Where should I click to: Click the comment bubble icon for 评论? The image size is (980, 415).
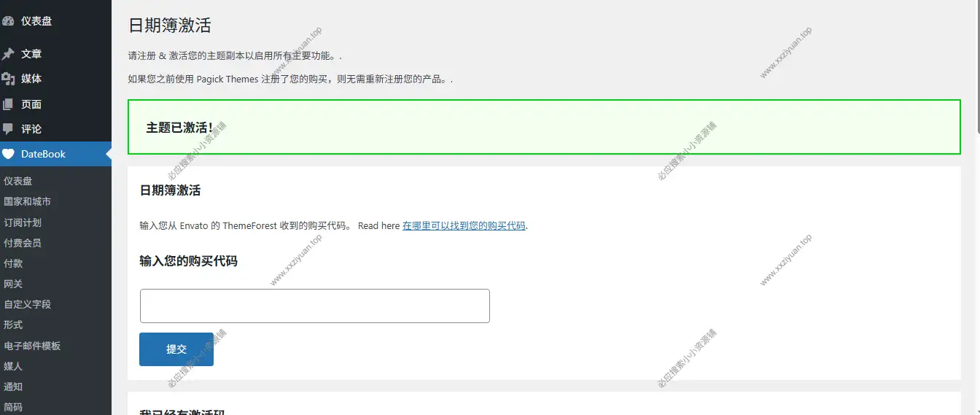pos(8,129)
